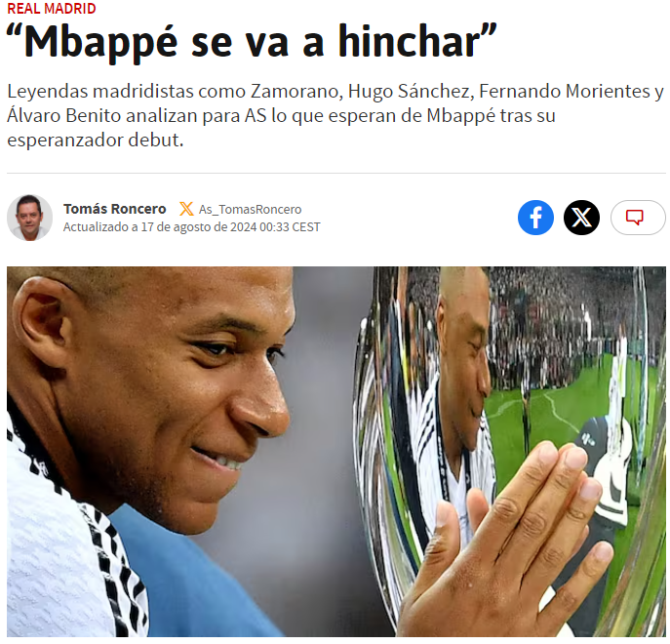
Task: Click Fernando Morientes in the subtitle text
Action: click(x=565, y=91)
